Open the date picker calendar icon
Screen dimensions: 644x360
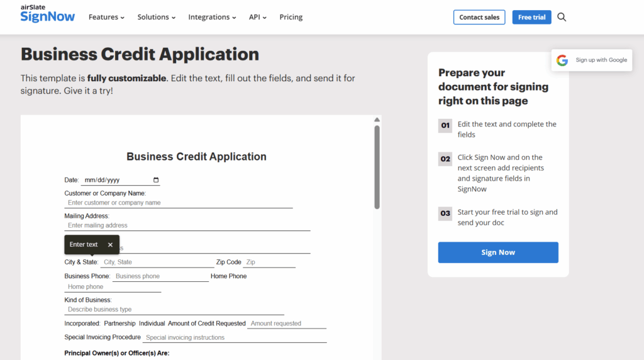pyautogui.click(x=156, y=180)
